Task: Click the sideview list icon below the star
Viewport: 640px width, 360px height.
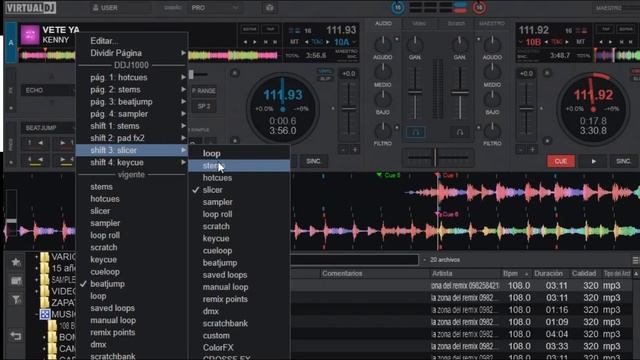Action: [16, 281]
